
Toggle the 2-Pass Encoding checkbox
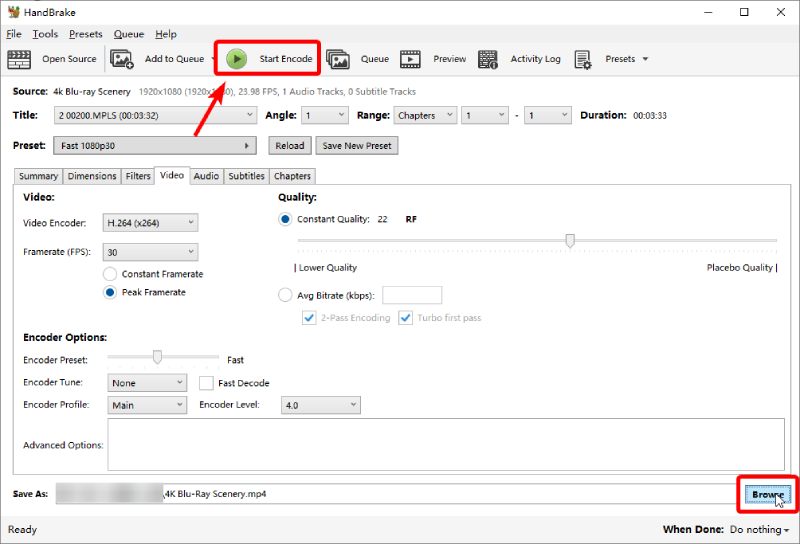click(x=309, y=318)
